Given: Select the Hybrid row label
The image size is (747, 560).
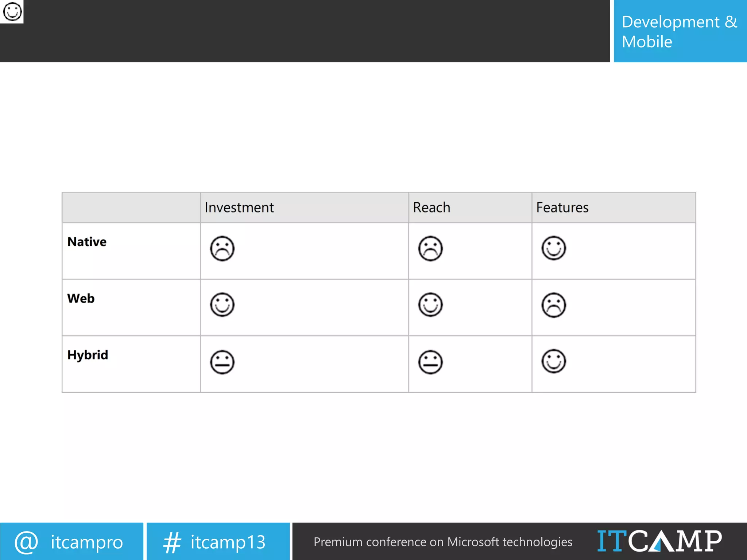Looking at the screenshot, I should tap(88, 355).
